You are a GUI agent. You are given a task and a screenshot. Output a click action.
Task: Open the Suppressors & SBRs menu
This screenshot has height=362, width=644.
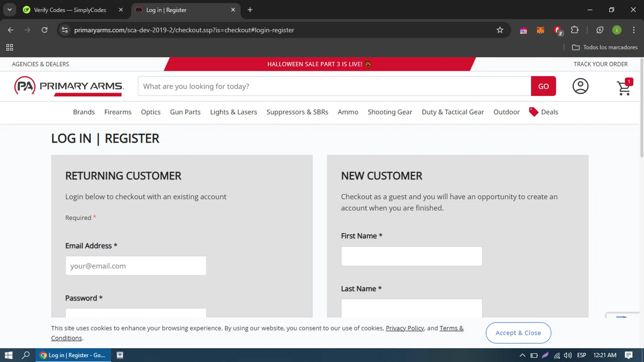297,112
